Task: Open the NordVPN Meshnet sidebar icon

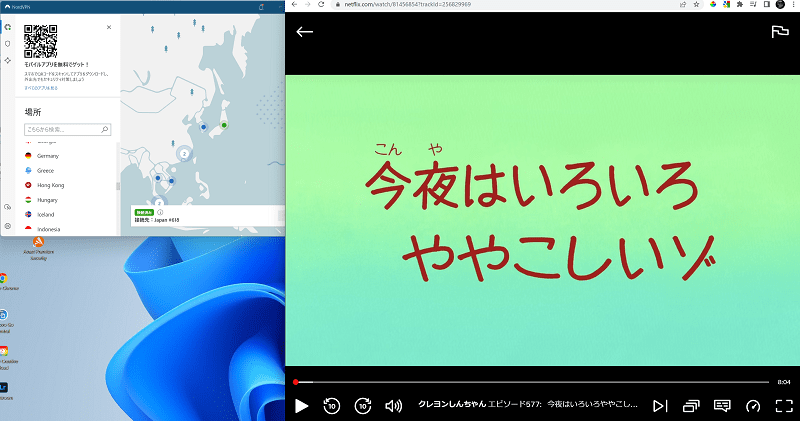Action: click(x=8, y=60)
